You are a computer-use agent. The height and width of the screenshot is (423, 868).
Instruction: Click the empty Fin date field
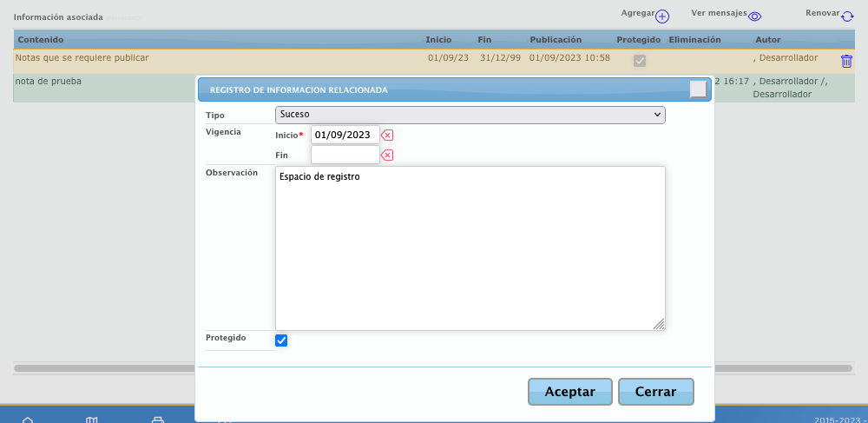click(345, 155)
